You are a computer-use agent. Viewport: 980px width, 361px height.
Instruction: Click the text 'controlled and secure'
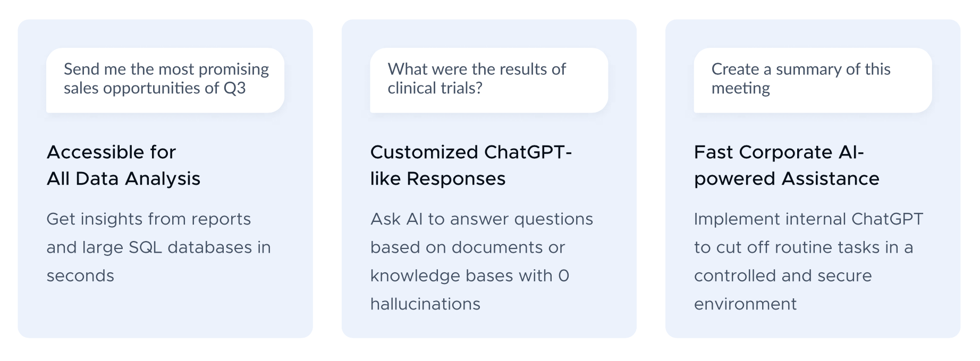(783, 276)
